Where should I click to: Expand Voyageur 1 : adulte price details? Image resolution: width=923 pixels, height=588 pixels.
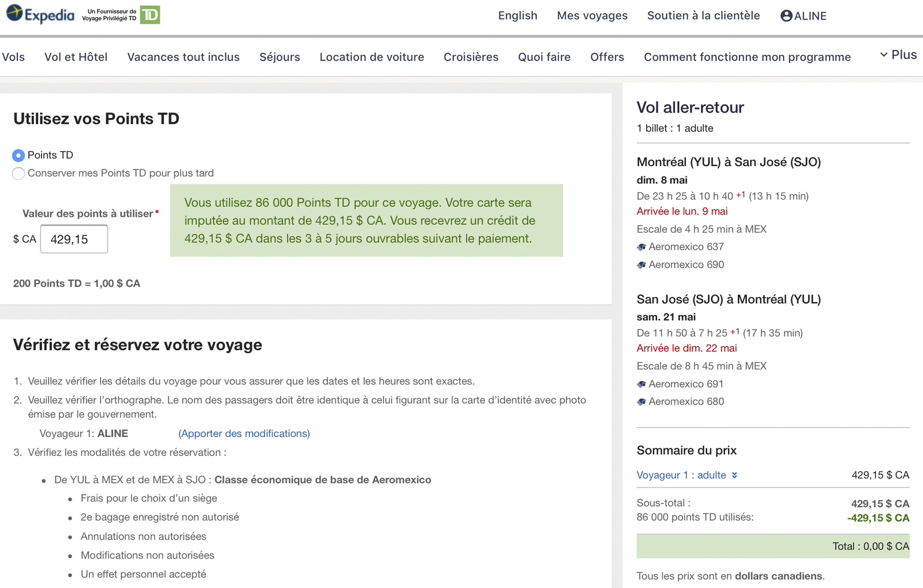[x=687, y=475]
